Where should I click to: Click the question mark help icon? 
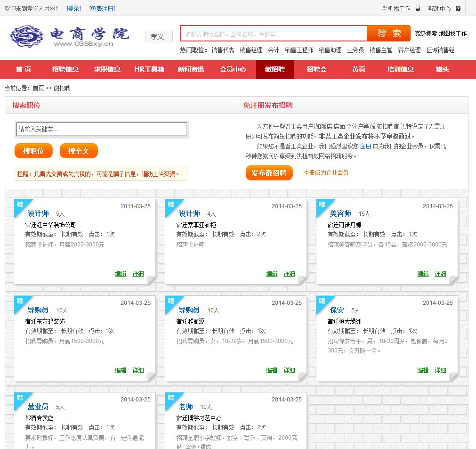pos(458,8)
